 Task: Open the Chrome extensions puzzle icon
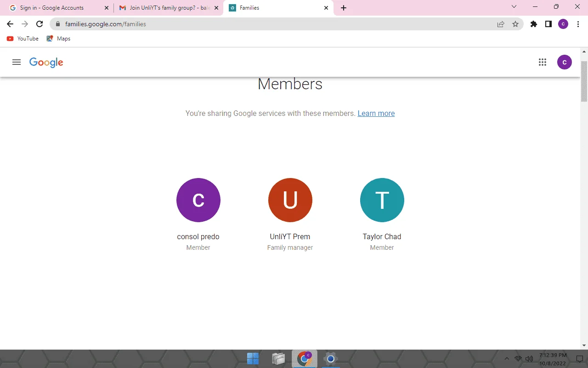(534, 24)
